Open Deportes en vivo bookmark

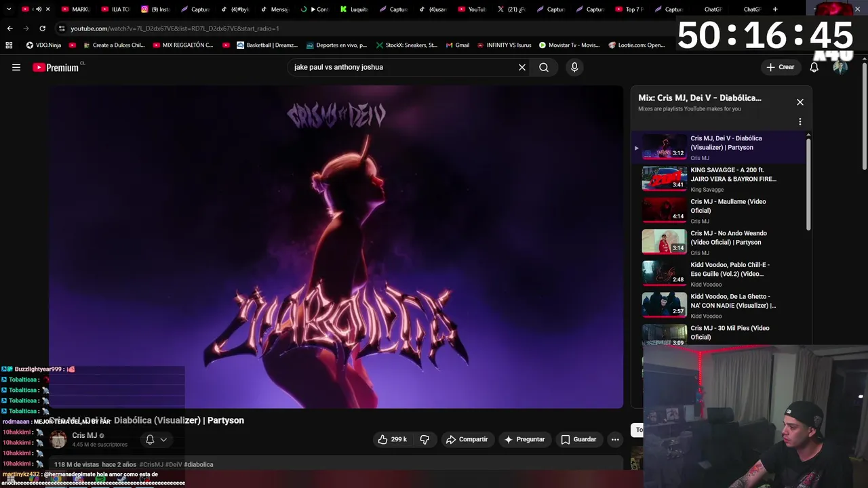[x=336, y=45]
